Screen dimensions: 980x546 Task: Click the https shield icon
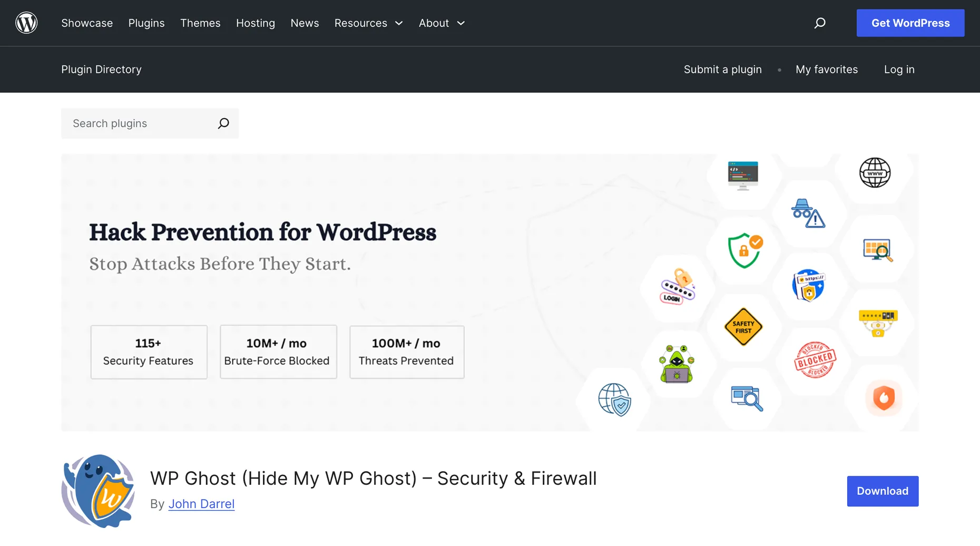808,285
